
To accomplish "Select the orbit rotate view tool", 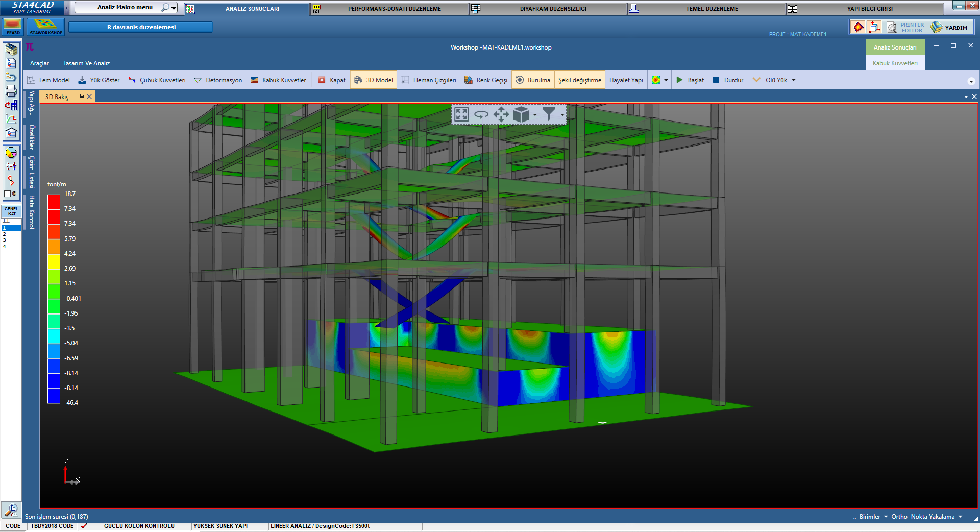I will (x=481, y=114).
